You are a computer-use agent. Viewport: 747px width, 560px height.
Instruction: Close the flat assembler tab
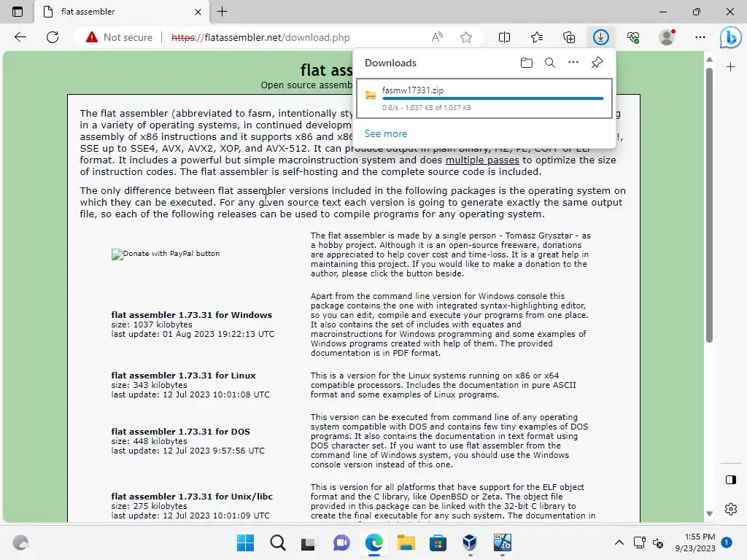click(198, 12)
